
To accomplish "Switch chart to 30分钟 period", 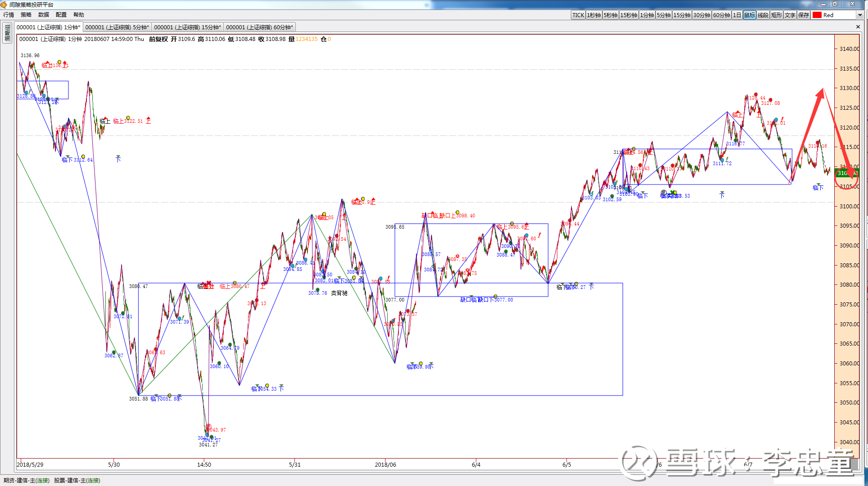I will [x=701, y=15].
